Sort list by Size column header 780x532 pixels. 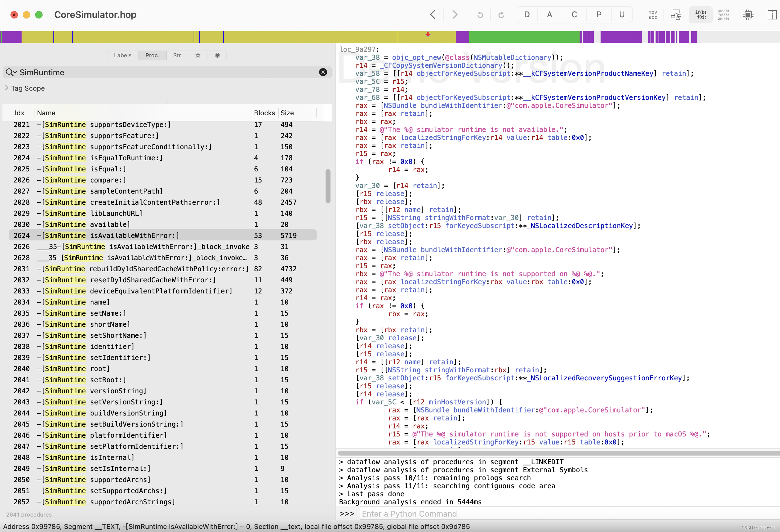[287, 113]
